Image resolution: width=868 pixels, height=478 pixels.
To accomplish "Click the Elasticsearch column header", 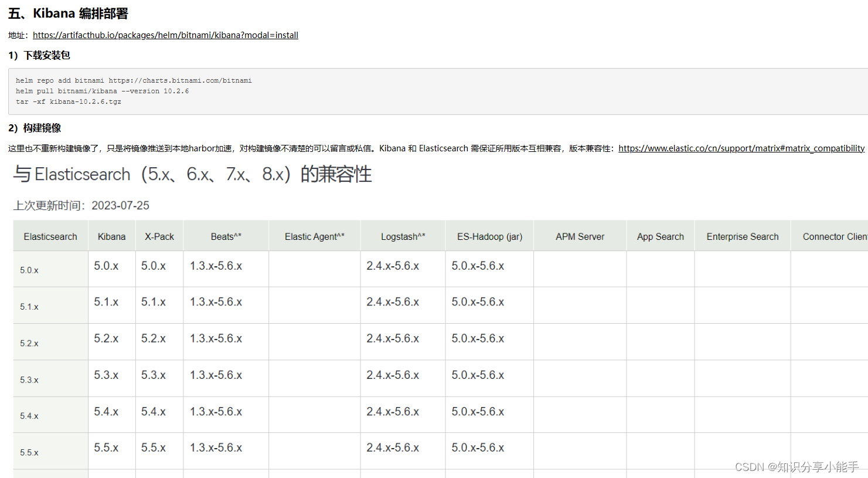I will 50,236.
